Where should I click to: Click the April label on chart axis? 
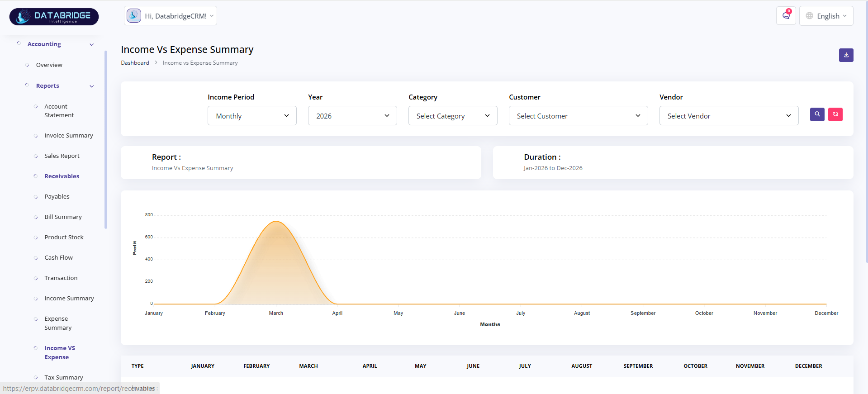(337, 313)
